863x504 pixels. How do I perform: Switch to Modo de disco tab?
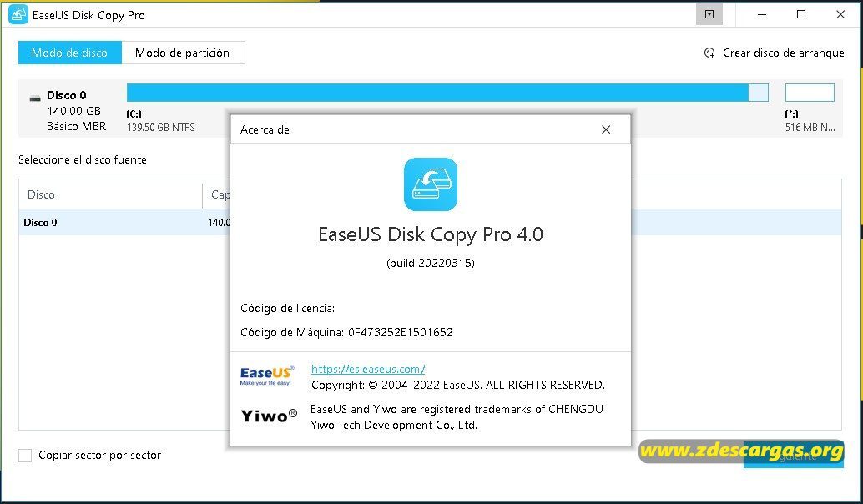(70, 53)
